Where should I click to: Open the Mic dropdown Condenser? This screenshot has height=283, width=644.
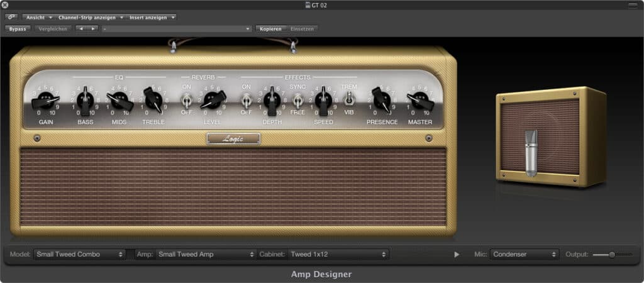pyautogui.click(x=525, y=254)
